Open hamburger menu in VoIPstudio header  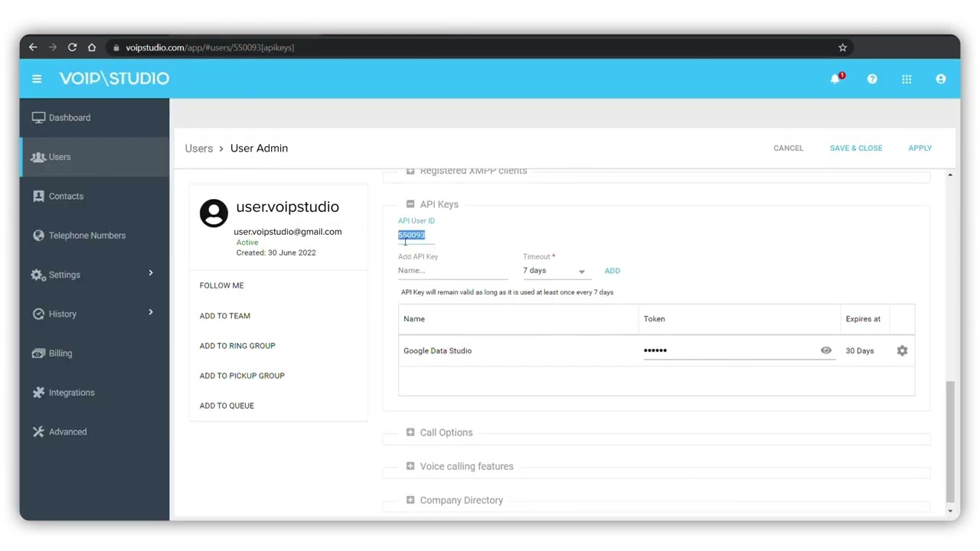37,79
